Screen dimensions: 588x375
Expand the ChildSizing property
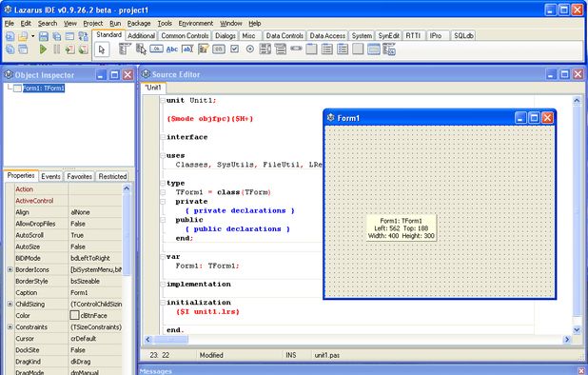[x=10, y=305]
